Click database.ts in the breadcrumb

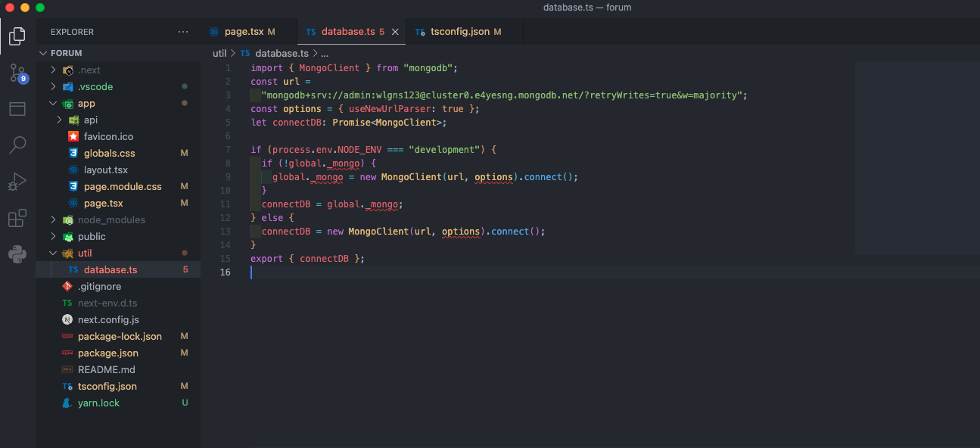[x=282, y=53]
